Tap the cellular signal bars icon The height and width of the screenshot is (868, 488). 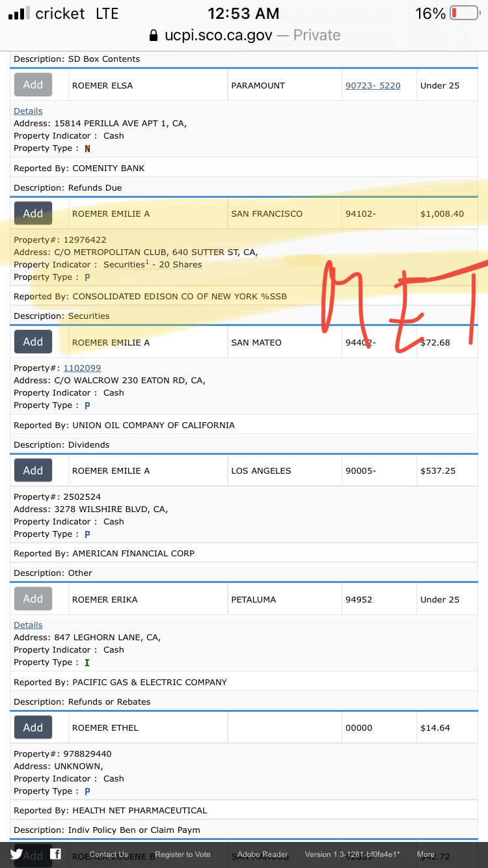[19, 13]
